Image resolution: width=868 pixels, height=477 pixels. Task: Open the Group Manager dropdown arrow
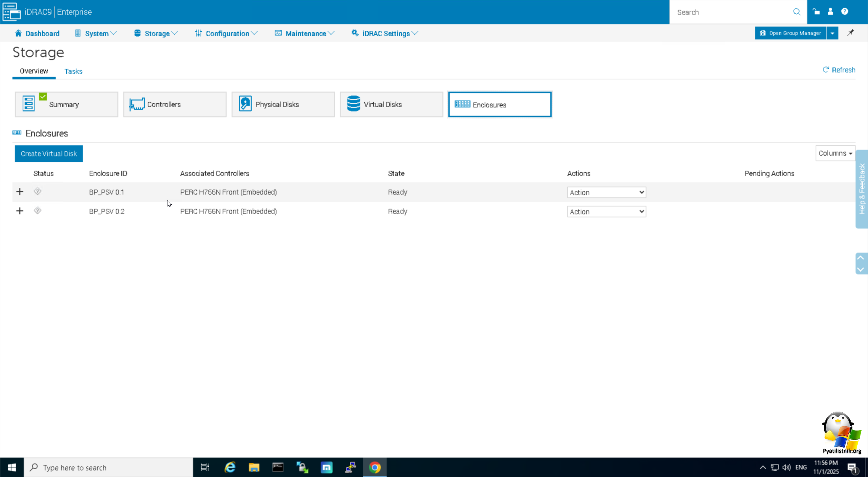(832, 33)
